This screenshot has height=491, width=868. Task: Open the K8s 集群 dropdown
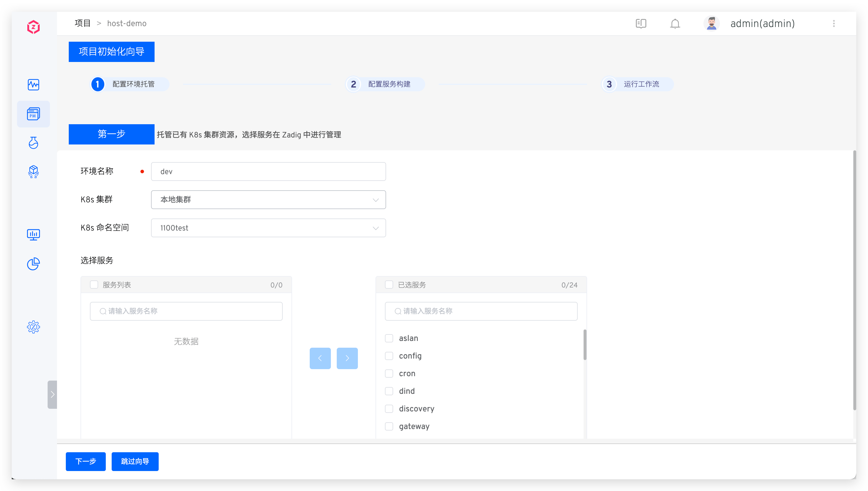click(268, 200)
